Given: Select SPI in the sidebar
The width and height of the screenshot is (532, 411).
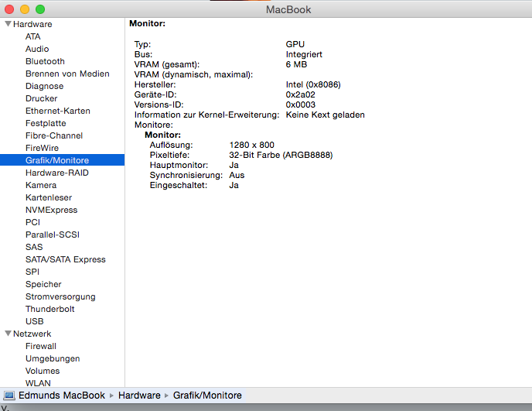Looking at the screenshot, I should pos(32,272).
